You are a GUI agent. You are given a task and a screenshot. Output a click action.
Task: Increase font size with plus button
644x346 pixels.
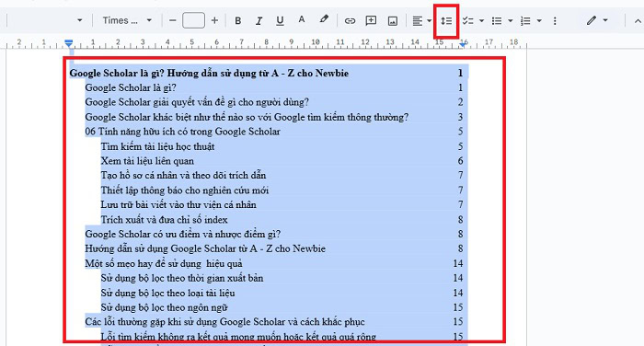click(x=214, y=20)
